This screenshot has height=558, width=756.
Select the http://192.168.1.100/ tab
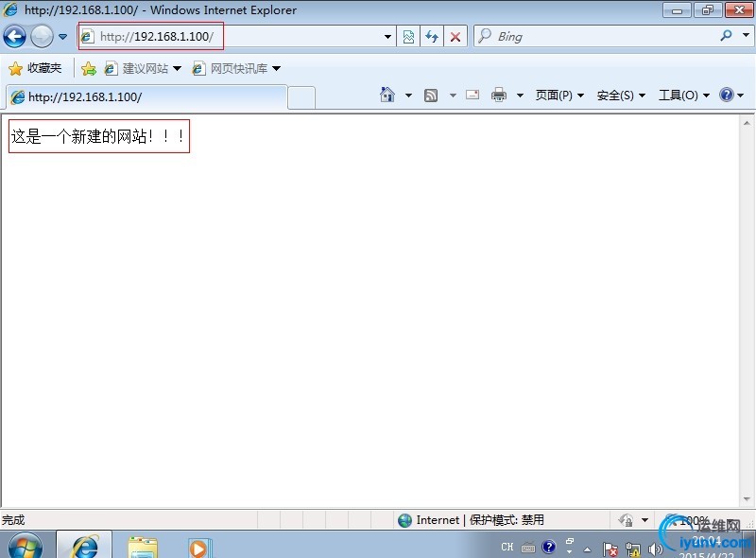pyautogui.click(x=147, y=97)
